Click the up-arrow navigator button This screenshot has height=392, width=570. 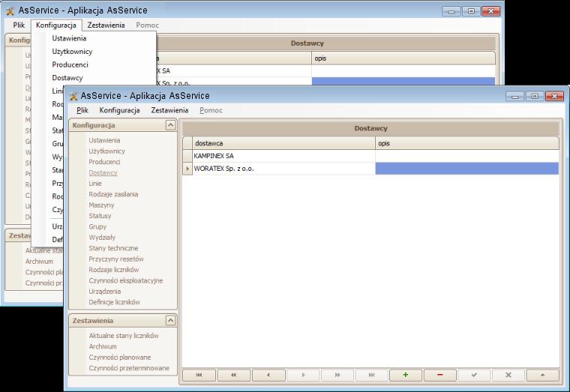(x=542, y=375)
